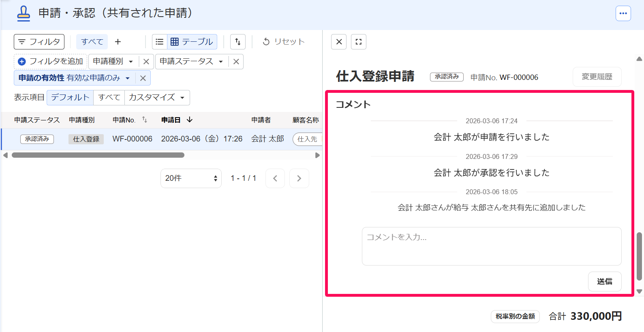
Task: Click 送信 to send comment
Action: 605,281
